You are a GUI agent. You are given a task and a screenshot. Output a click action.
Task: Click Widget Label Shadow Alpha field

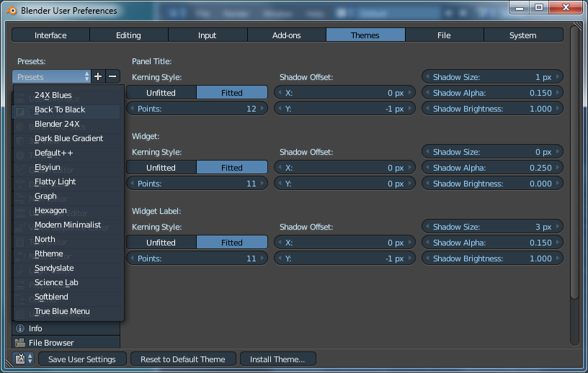(x=492, y=243)
